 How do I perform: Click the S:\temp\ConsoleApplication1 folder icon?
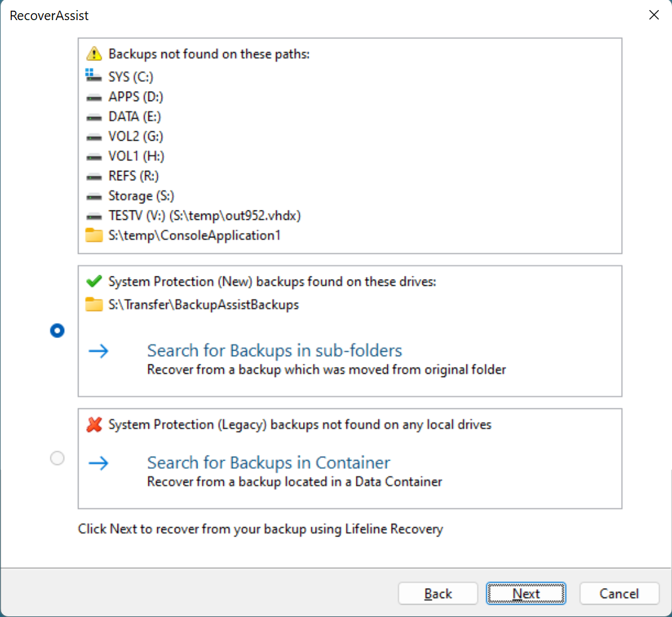point(94,236)
